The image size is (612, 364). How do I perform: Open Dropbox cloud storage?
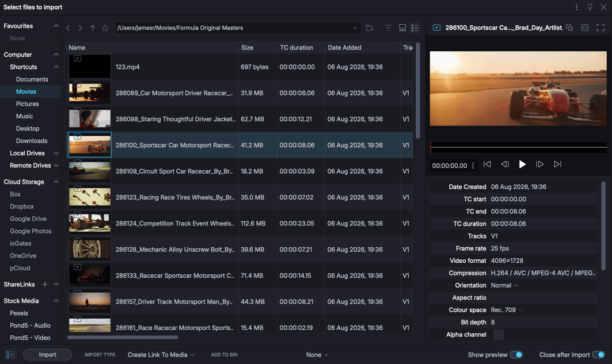pyautogui.click(x=22, y=206)
